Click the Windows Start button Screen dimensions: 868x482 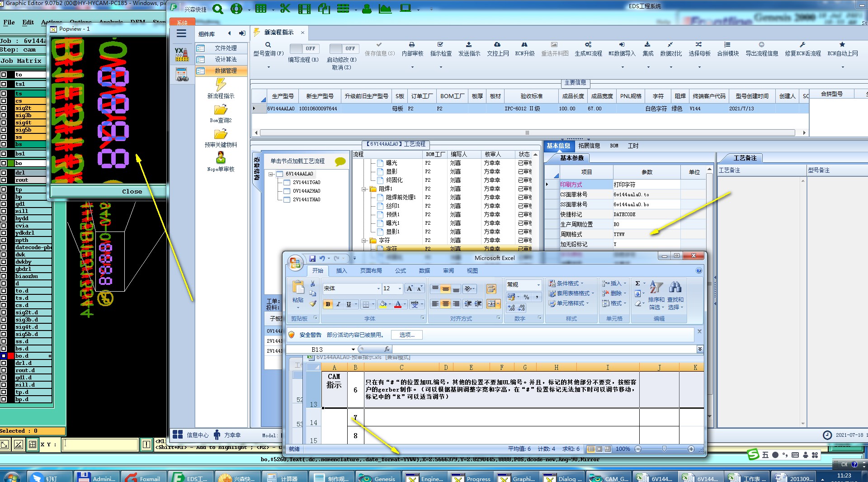coord(11,477)
